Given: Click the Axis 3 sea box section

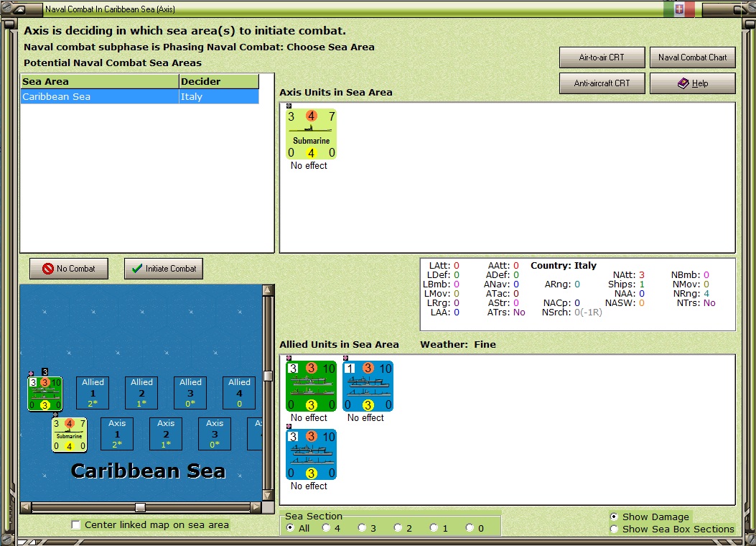Looking at the screenshot, I should pos(215,434).
